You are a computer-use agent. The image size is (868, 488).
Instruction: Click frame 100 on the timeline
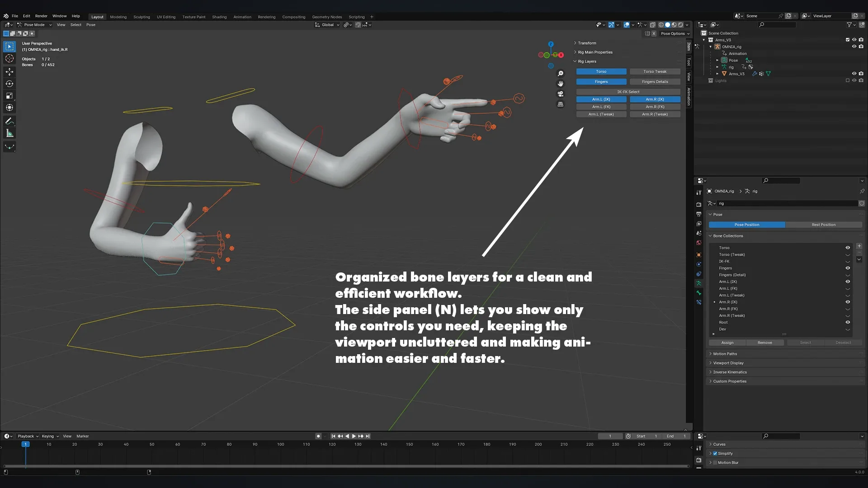pos(280,445)
